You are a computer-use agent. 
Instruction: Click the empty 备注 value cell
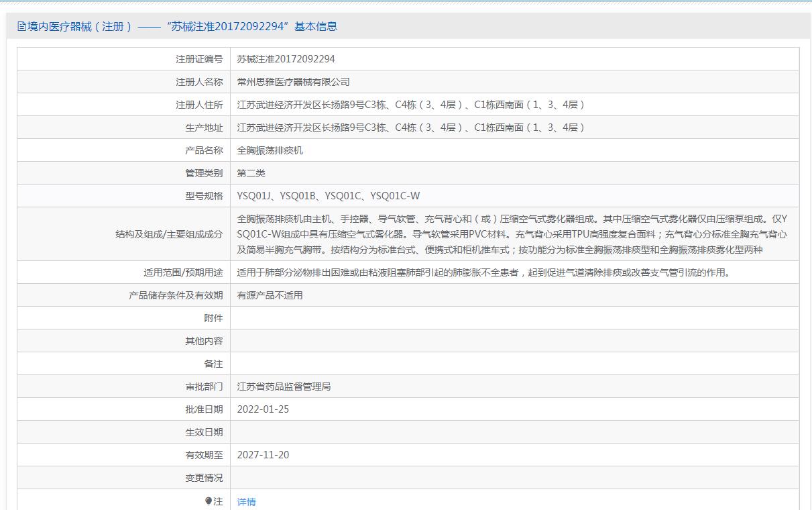point(514,364)
